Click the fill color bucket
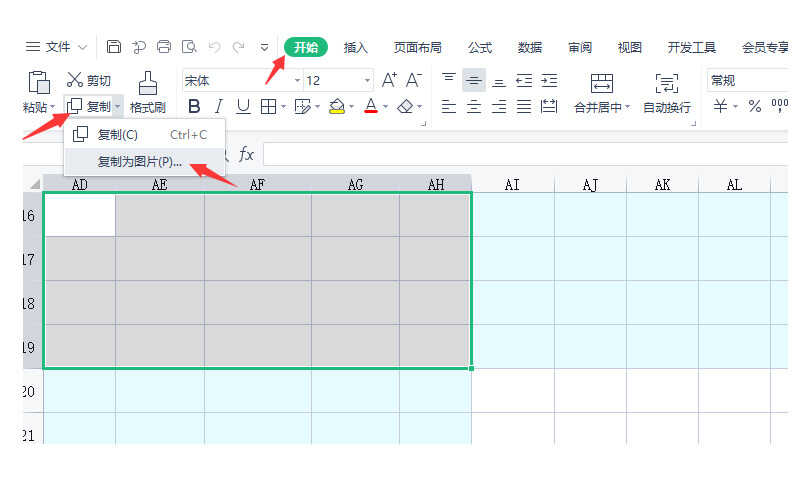 click(x=337, y=106)
